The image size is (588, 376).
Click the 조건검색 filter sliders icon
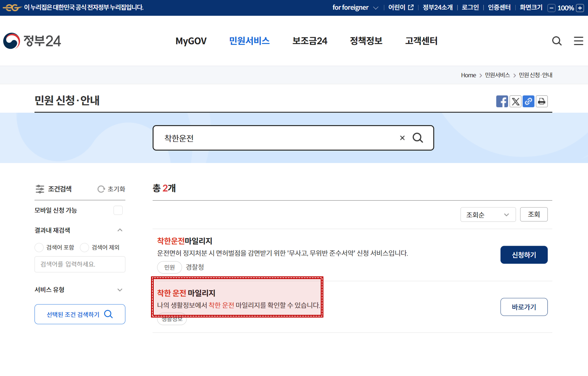click(40, 189)
